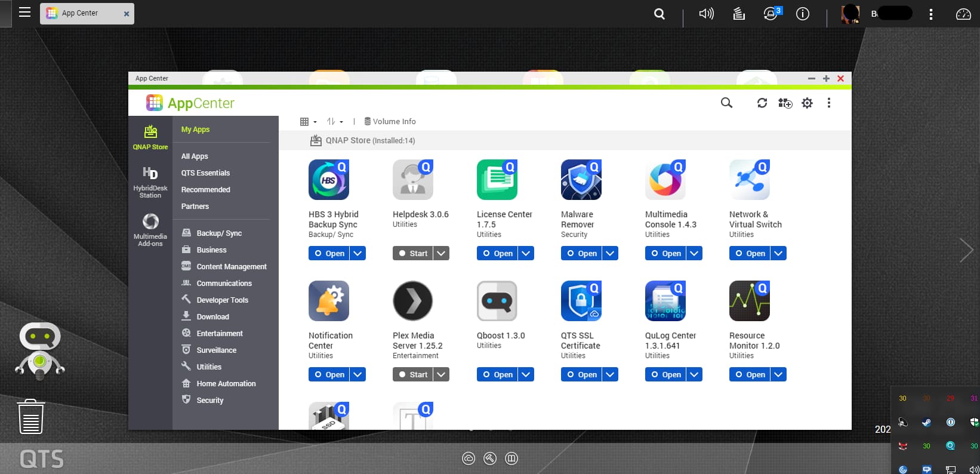Start the Helpdesk 3.0.6 app
This screenshot has width=980, height=474.
click(413, 253)
